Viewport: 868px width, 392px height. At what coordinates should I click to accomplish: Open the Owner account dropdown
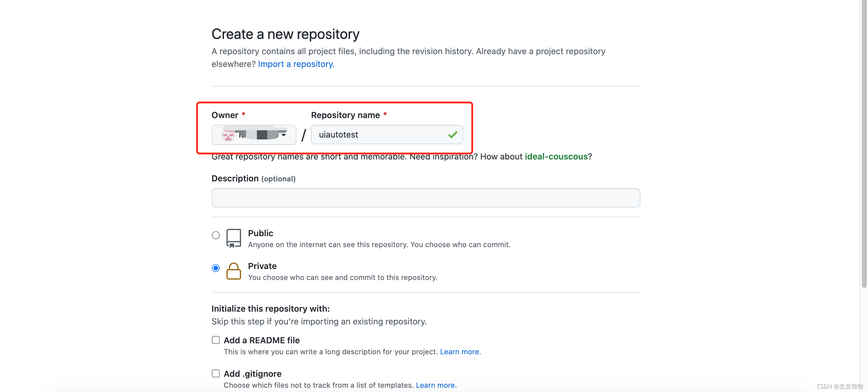(x=254, y=135)
